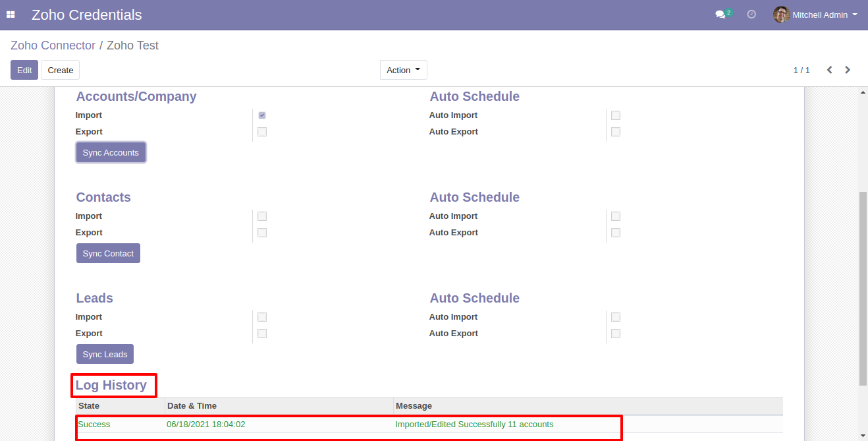The width and height of the screenshot is (868, 441).
Task: Expand the Action dropdown menu
Action: click(403, 70)
